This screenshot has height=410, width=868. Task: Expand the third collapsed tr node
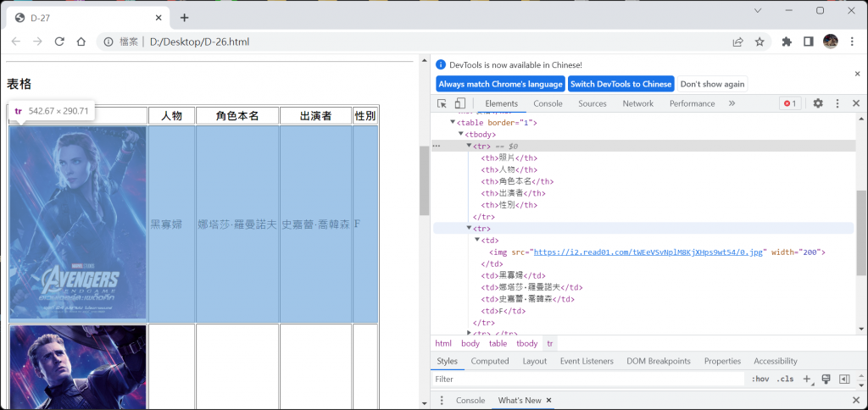click(x=470, y=333)
